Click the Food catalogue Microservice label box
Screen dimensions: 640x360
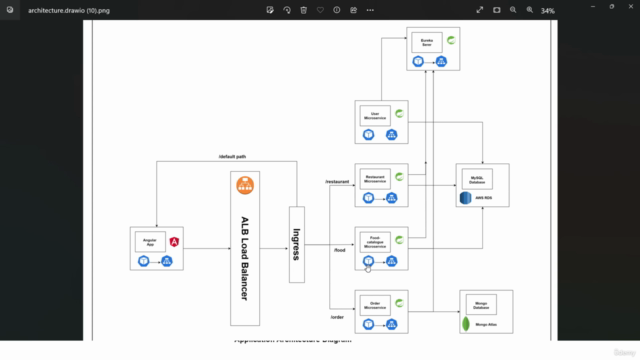pyautogui.click(x=375, y=242)
